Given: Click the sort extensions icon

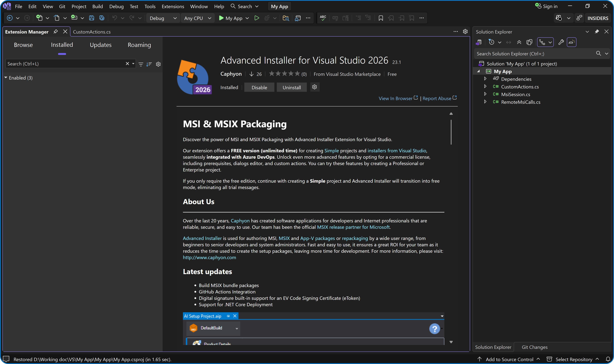Looking at the screenshot, I should [x=149, y=64].
